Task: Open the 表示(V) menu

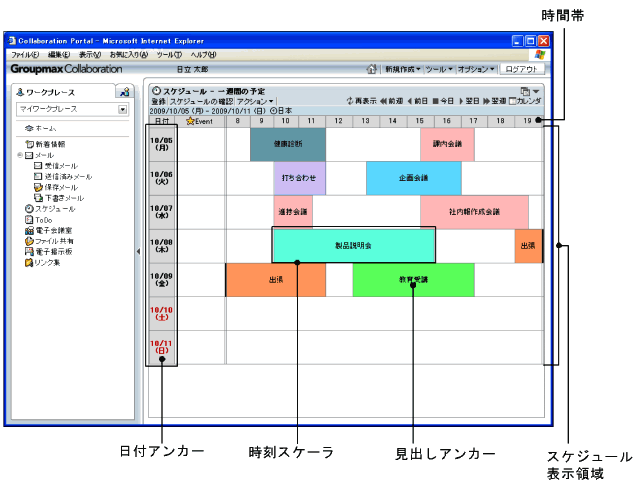Action: coord(89,54)
